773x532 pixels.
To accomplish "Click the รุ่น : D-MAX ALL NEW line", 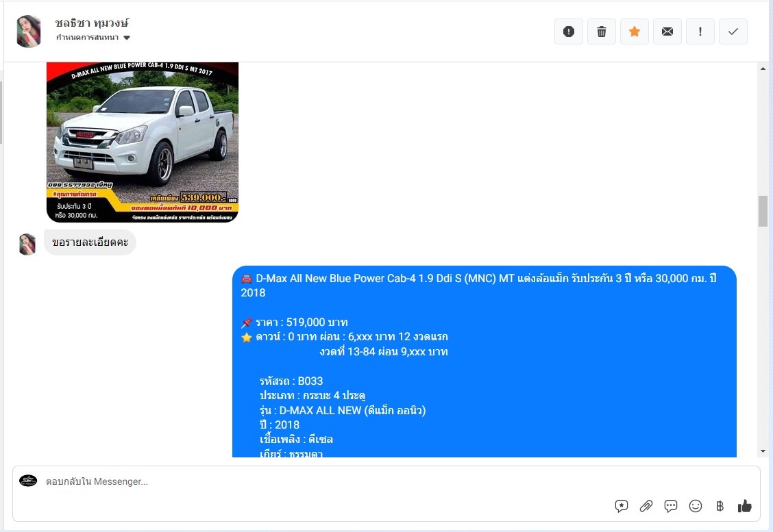I will tap(343, 410).
